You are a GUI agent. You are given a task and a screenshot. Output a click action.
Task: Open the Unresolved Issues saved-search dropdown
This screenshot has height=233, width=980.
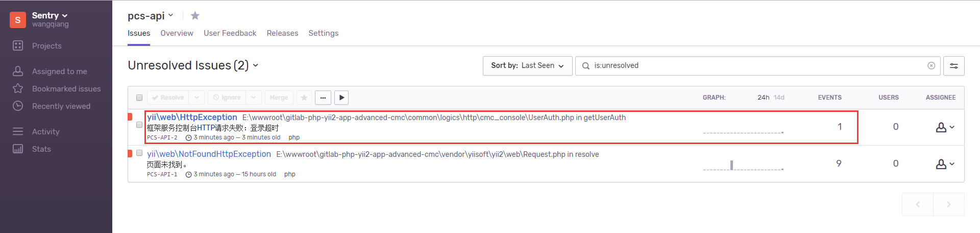pyautogui.click(x=255, y=66)
